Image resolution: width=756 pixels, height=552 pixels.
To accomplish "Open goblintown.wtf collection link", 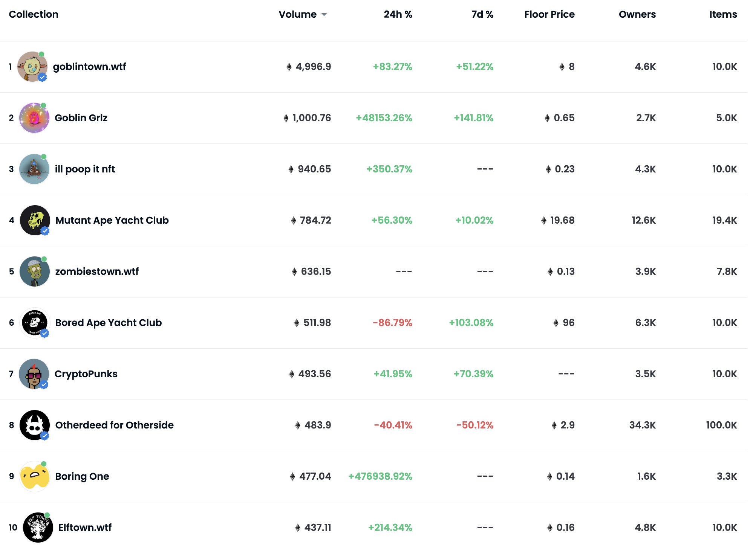I will 90,67.
